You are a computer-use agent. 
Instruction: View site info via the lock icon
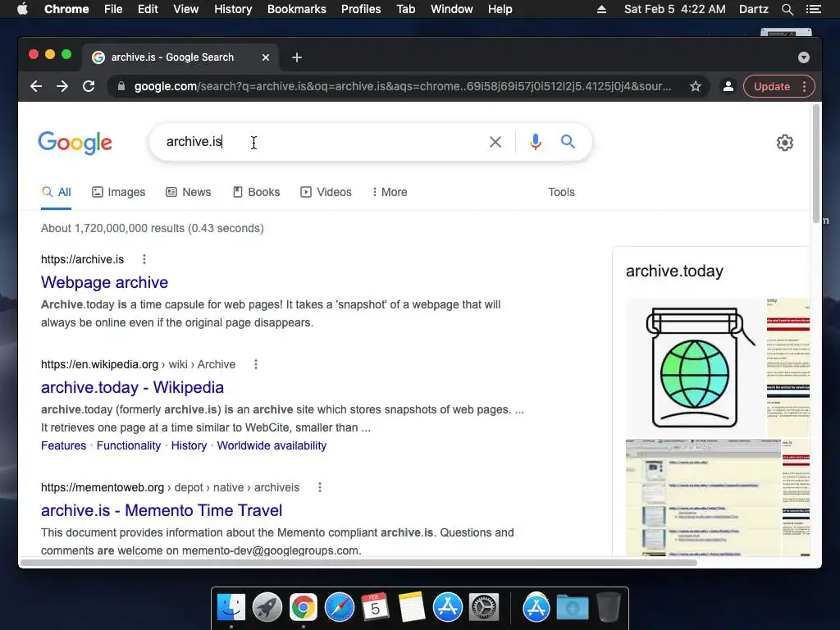pos(121,86)
